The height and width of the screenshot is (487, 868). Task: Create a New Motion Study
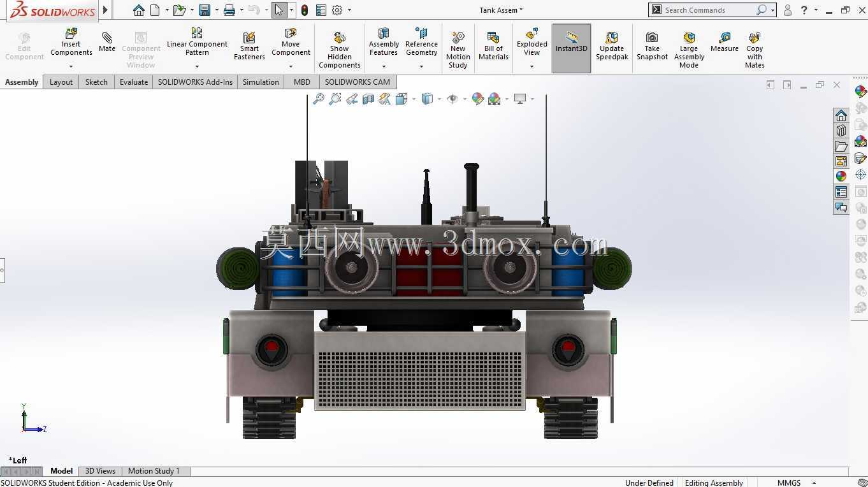458,50
